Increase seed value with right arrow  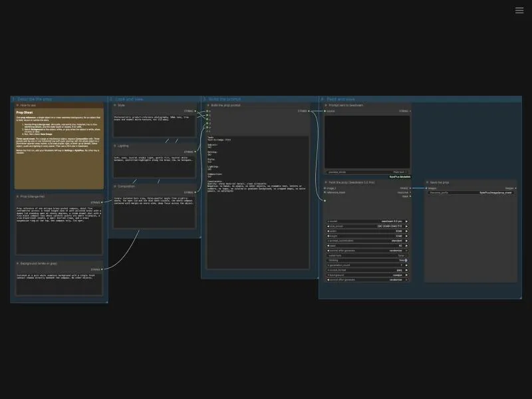point(406,245)
